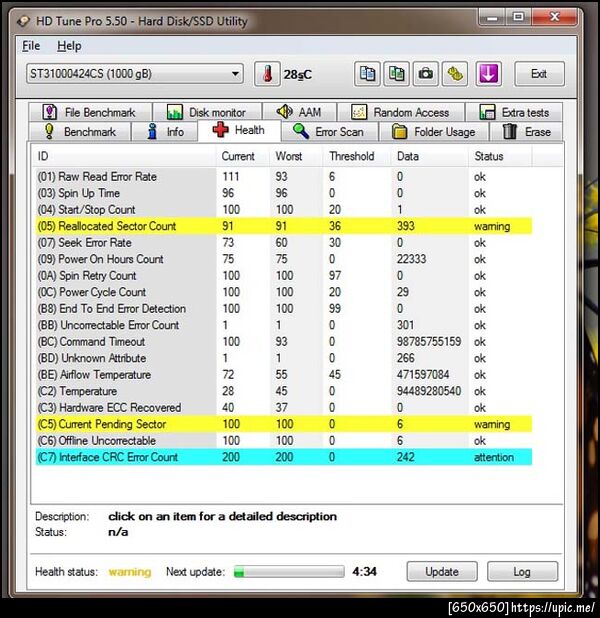This screenshot has width=600, height=618.
Task: Click the Current column header
Action: (x=243, y=156)
